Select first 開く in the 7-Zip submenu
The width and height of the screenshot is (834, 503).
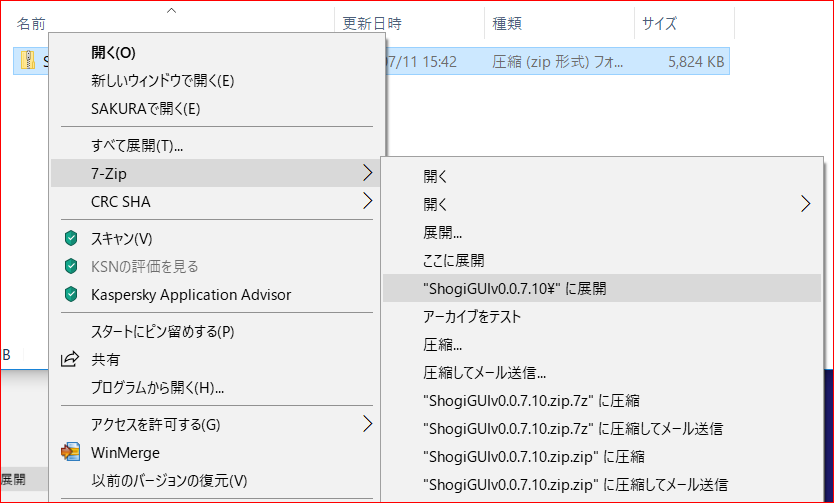(x=602, y=176)
